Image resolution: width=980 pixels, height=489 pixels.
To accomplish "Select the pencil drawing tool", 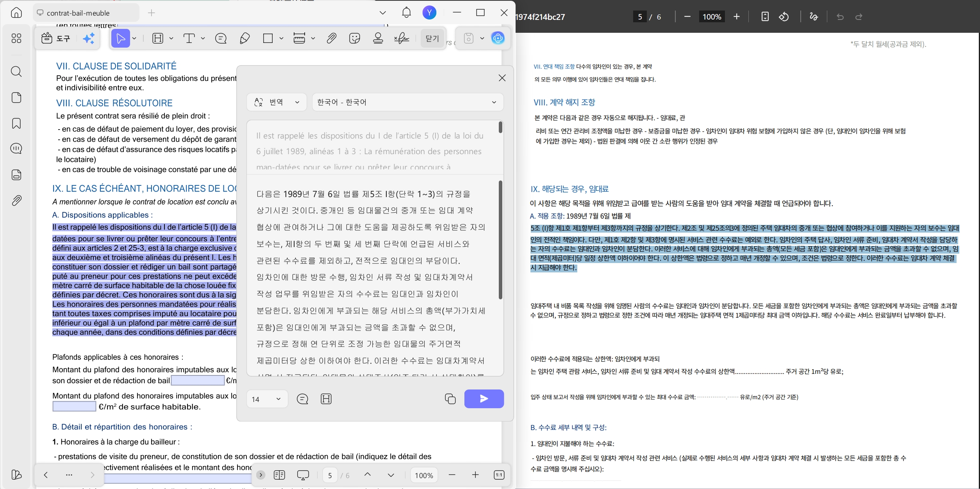I will (245, 38).
